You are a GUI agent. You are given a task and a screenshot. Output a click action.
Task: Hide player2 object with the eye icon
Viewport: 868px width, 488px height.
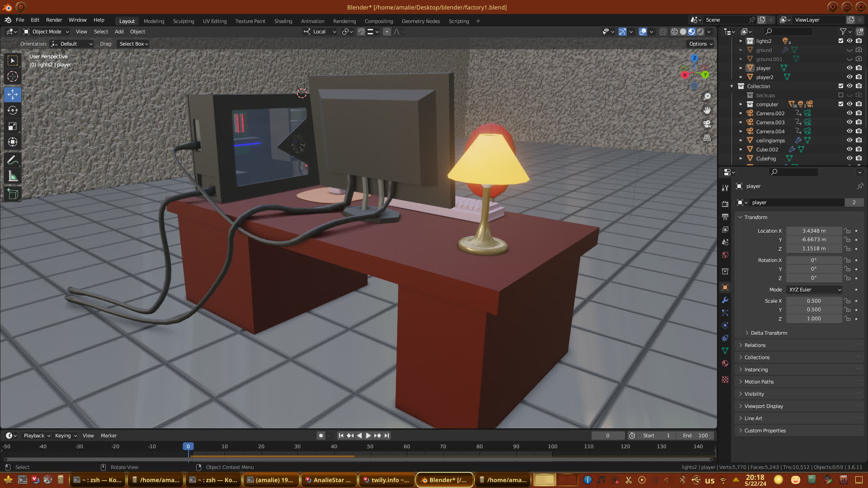(849, 77)
